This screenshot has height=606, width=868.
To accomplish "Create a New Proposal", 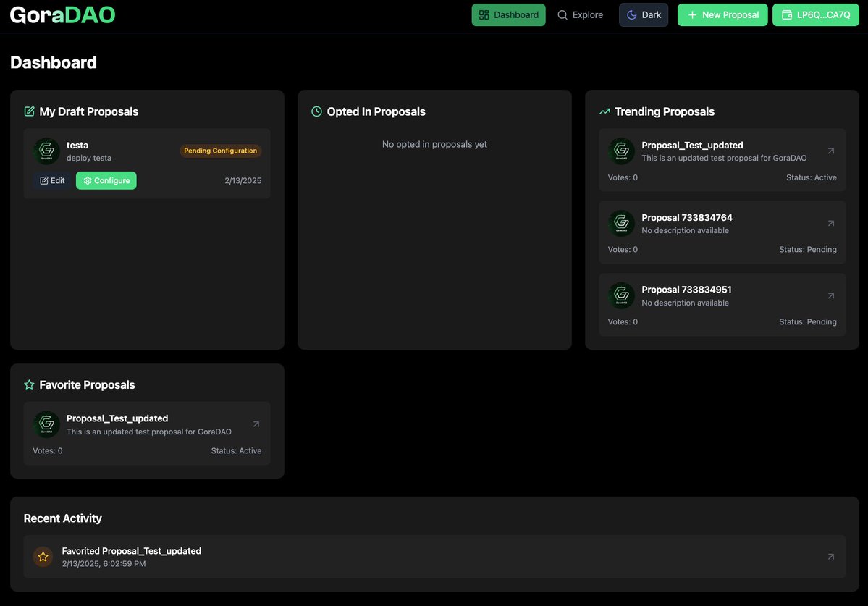I will point(722,15).
